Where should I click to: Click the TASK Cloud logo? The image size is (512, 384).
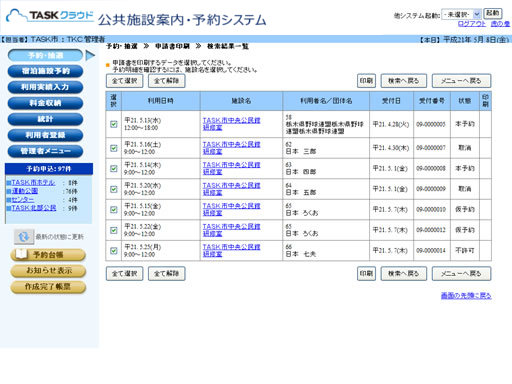(x=50, y=16)
